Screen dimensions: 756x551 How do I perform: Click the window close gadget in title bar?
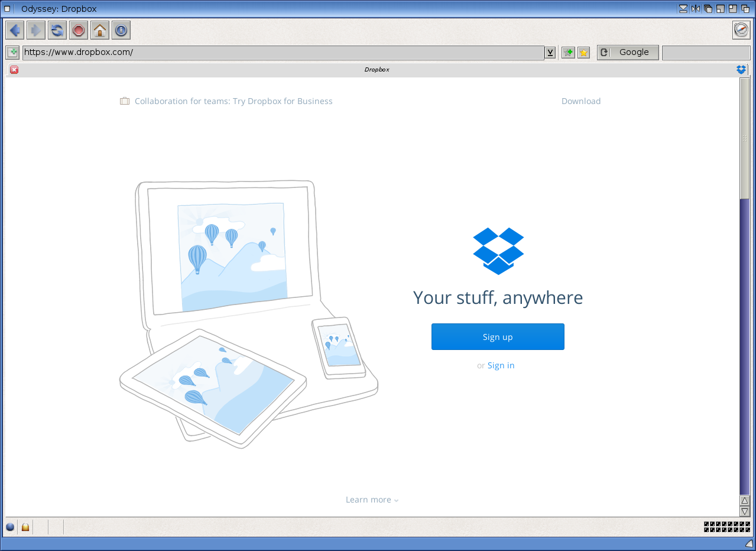pos(8,8)
